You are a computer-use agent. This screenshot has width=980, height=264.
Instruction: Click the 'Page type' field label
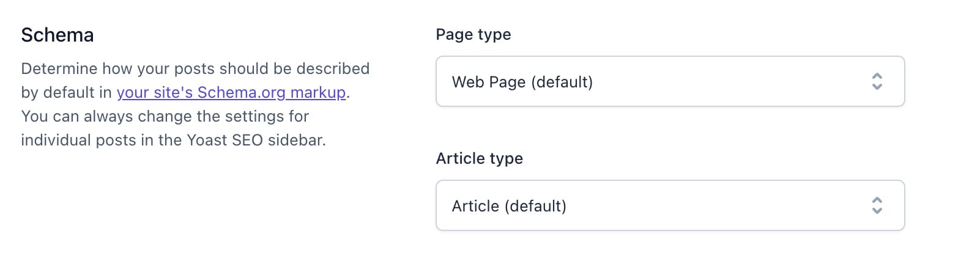point(473,35)
